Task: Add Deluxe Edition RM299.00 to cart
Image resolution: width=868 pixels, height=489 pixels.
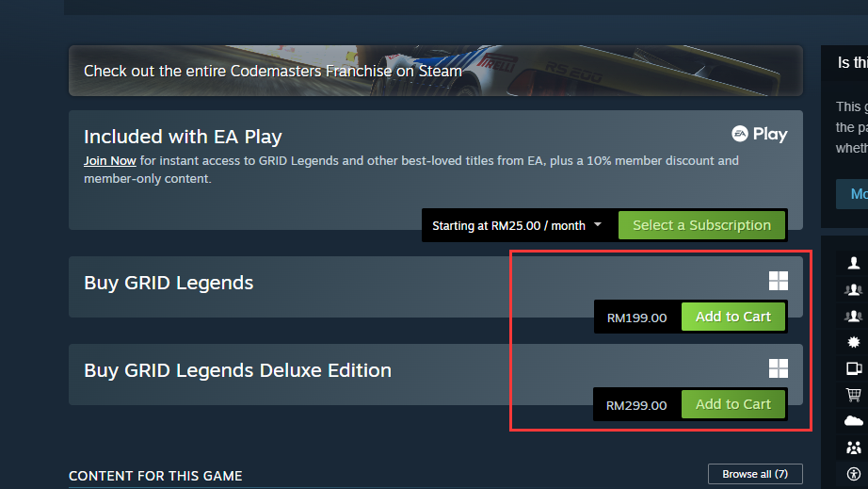Action: pos(732,404)
